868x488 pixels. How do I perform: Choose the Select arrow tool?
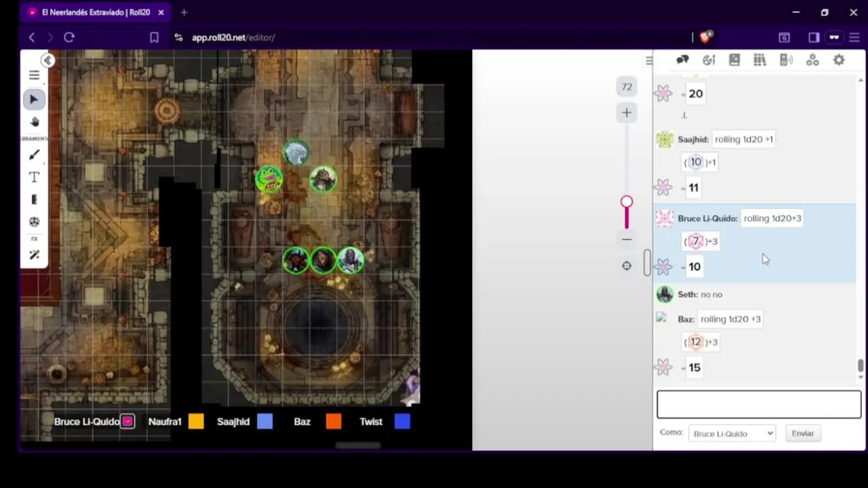pyautogui.click(x=33, y=100)
